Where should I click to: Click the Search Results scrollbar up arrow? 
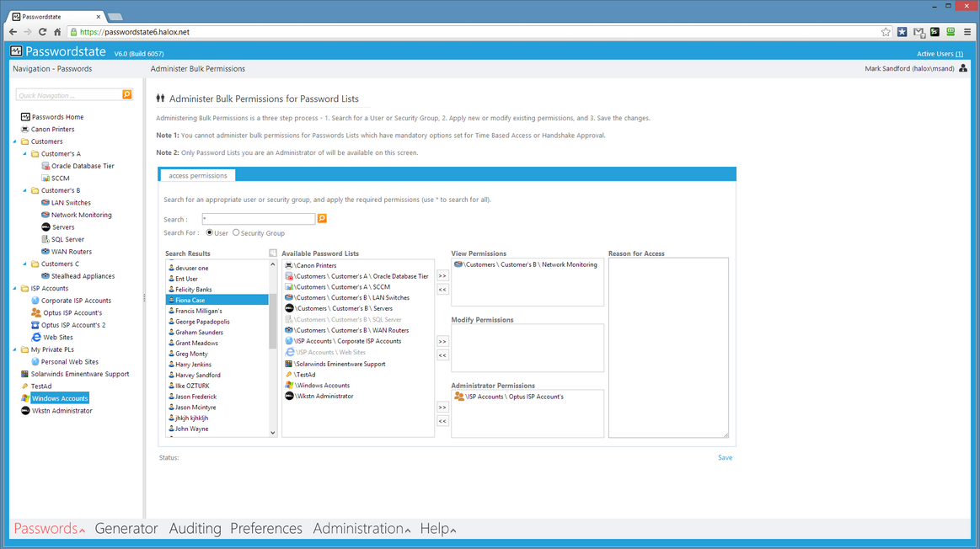[x=272, y=265]
